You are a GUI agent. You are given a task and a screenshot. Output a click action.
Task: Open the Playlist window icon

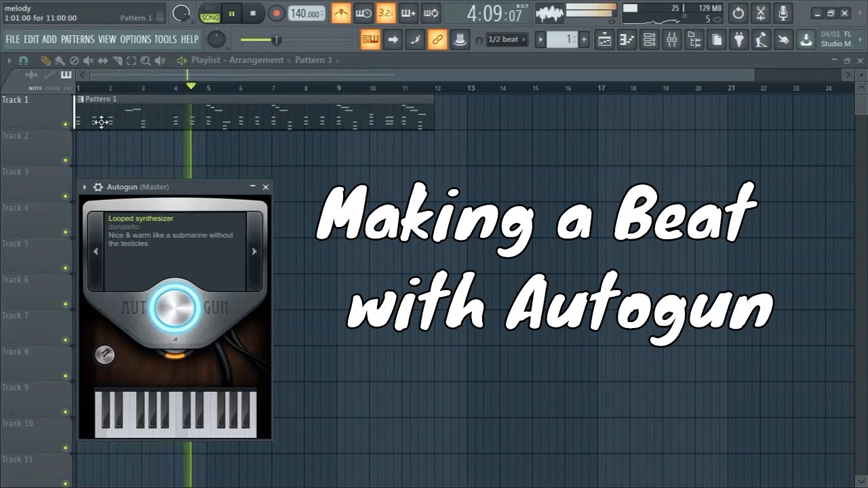click(x=604, y=40)
